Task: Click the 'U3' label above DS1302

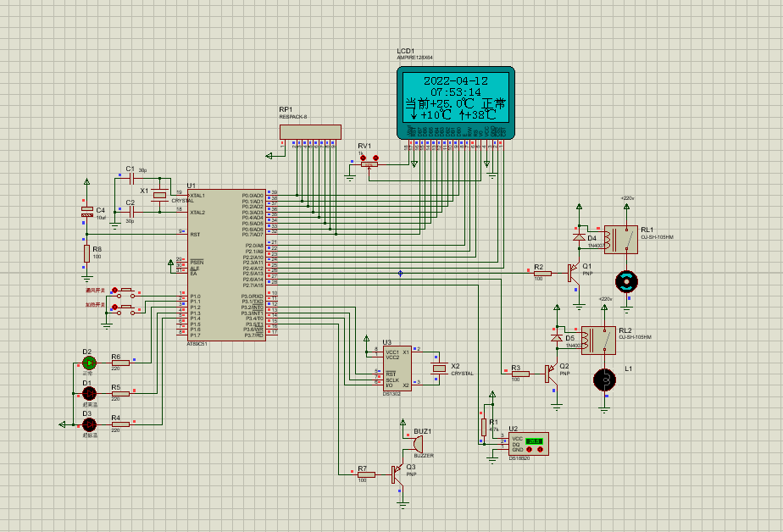Action: click(x=387, y=342)
